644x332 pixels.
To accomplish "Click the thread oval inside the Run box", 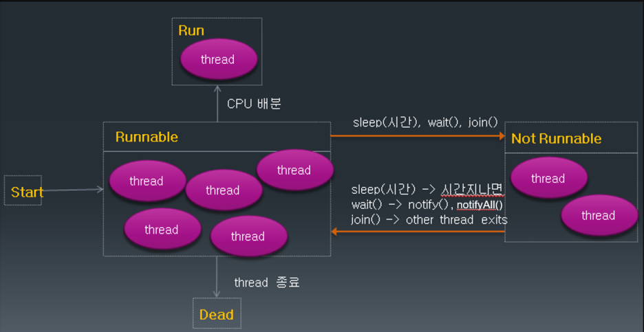I will (219, 59).
